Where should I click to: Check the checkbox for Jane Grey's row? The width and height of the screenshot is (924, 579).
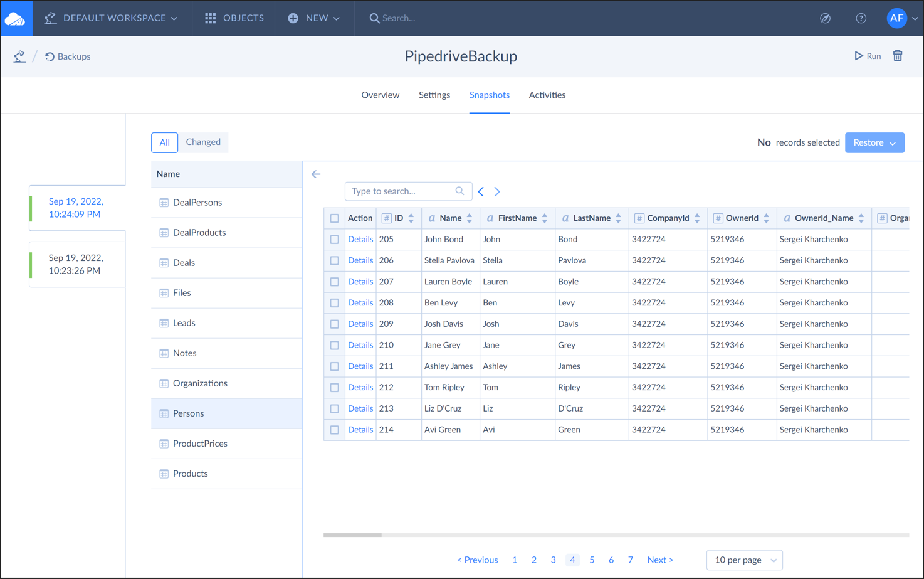pyautogui.click(x=334, y=344)
